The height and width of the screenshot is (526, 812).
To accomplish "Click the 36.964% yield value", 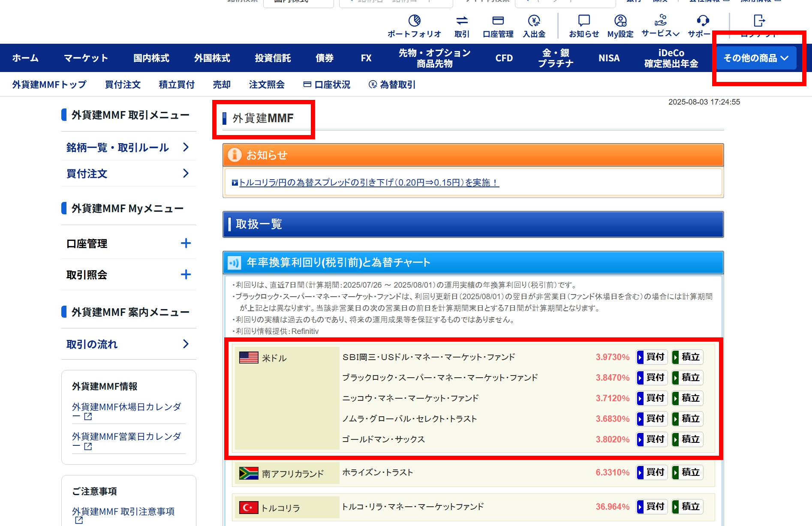I will pyautogui.click(x=613, y=507).
